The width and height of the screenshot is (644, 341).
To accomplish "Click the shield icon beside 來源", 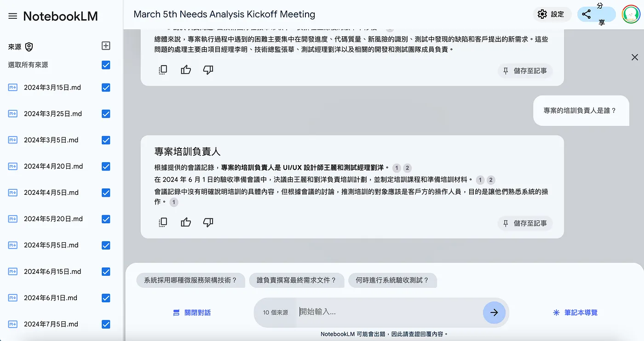I will 29,47.
